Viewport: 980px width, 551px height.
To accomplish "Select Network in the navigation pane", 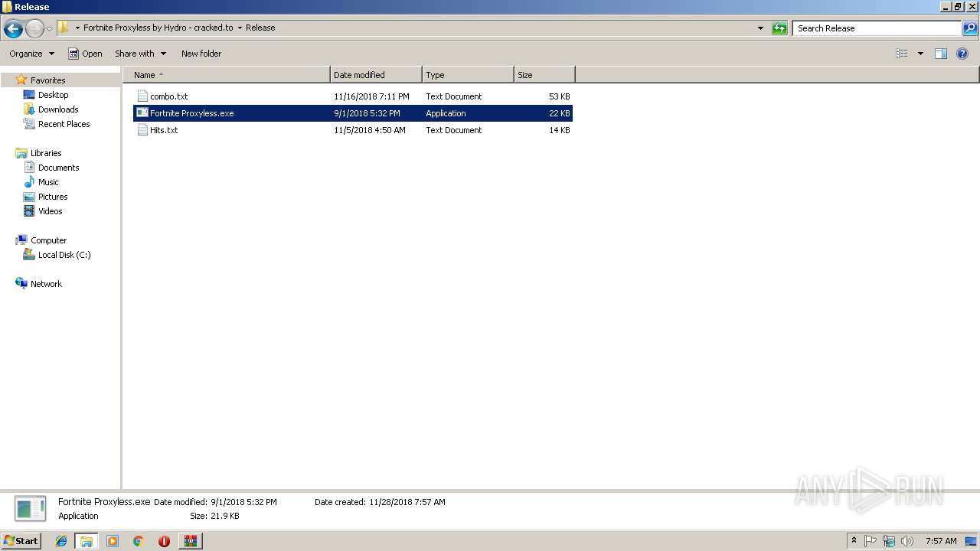I will tap(46, 284).
